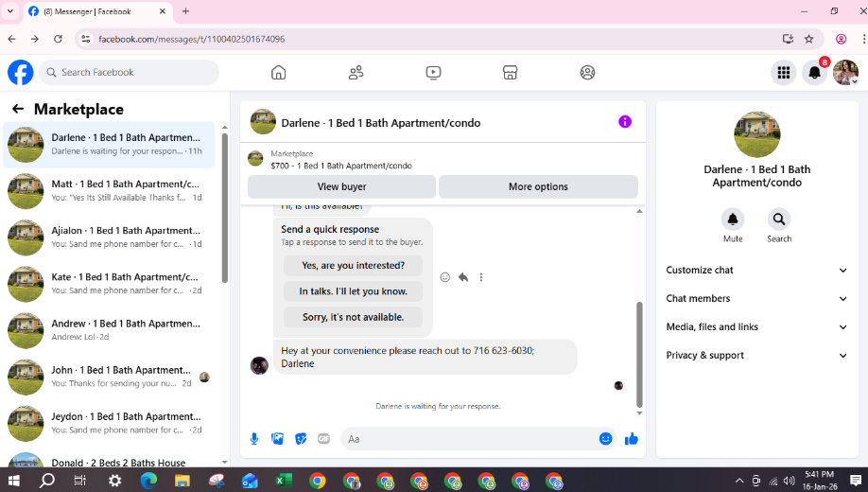Open the Donald 2 Beds 2 Baths House conversation
The height and width of the screenshot is (492, 868).
109,460
